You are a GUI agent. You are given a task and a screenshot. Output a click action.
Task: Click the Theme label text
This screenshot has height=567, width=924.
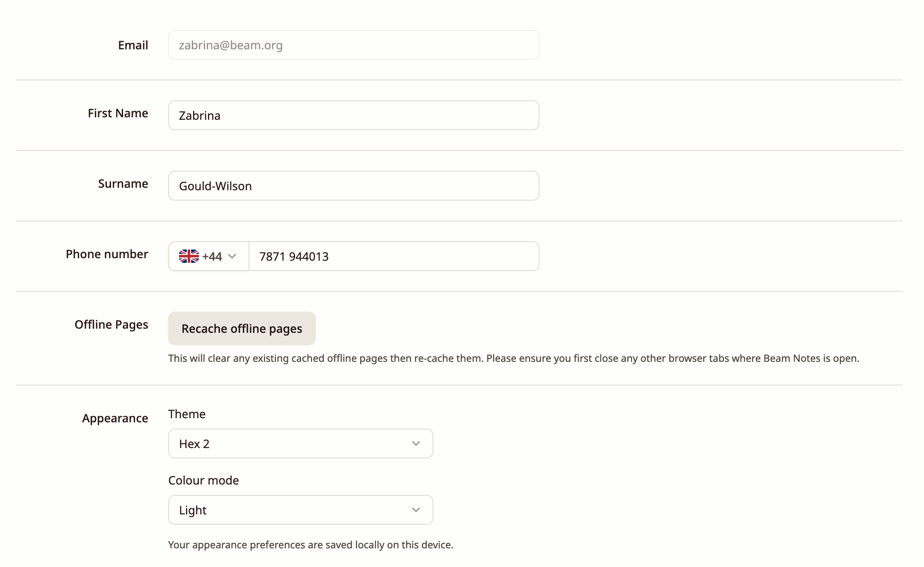coord(187,414)
